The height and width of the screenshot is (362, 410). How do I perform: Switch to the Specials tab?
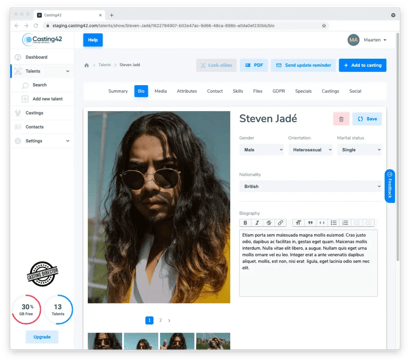coord(303,91)
